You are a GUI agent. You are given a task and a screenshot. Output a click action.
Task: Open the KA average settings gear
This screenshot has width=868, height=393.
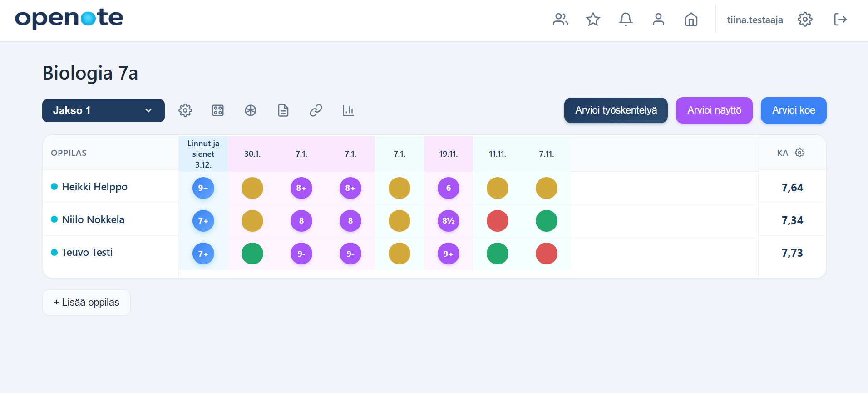[x=799, y=153]
